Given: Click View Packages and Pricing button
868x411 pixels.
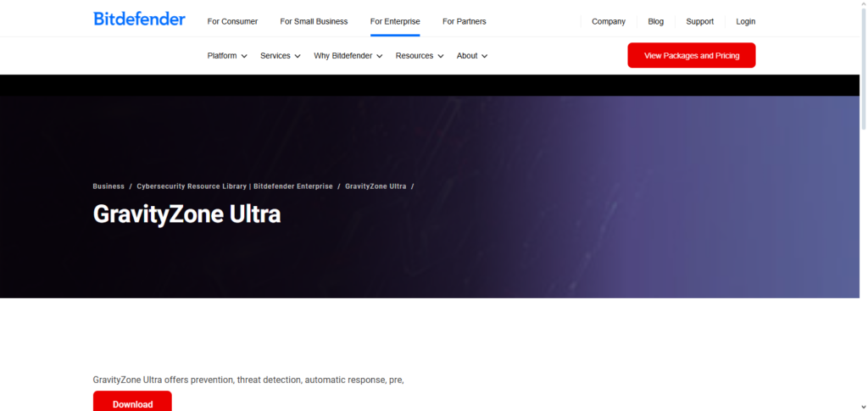Looking at the screenshot, I should (x=692, y=55).
